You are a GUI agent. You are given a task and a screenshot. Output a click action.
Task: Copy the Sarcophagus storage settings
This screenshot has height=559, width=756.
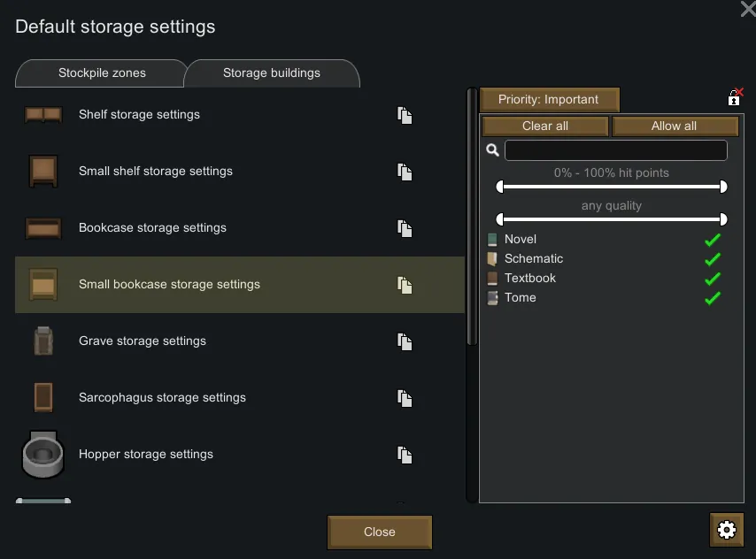pos(405,398)
